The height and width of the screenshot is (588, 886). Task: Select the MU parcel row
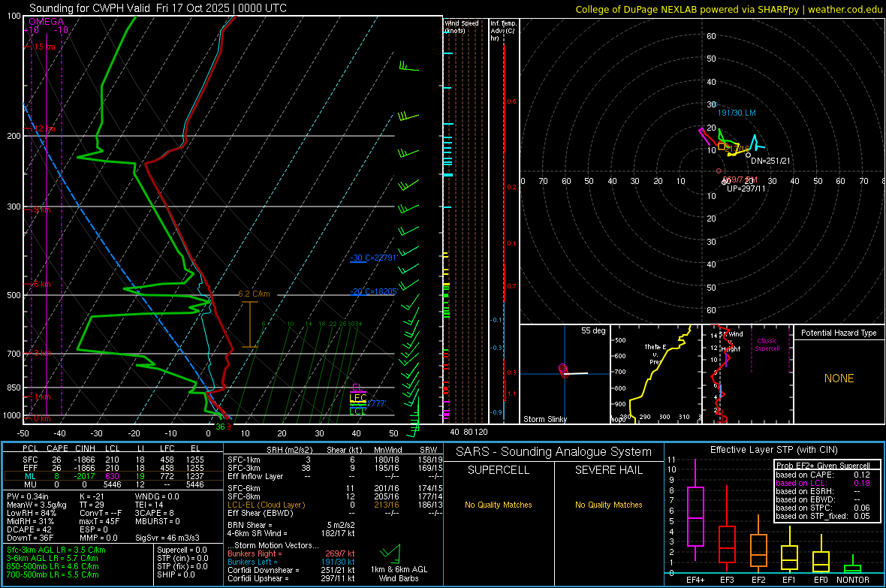coord(113,484)
